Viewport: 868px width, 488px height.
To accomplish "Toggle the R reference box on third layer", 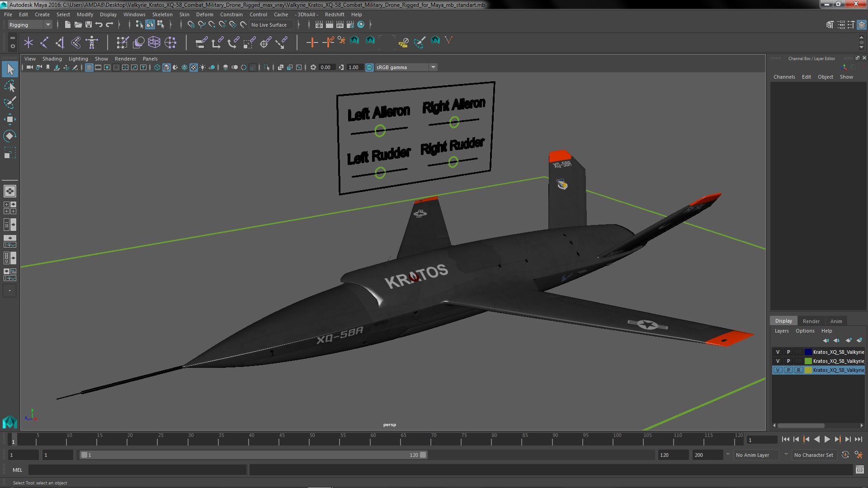I will [x=799, y=370].
